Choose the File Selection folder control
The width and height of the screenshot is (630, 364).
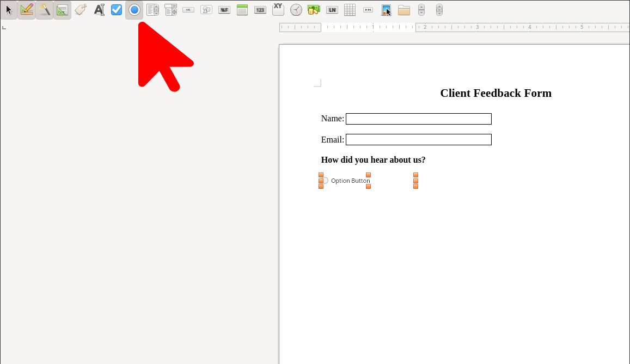click(404, 10)
